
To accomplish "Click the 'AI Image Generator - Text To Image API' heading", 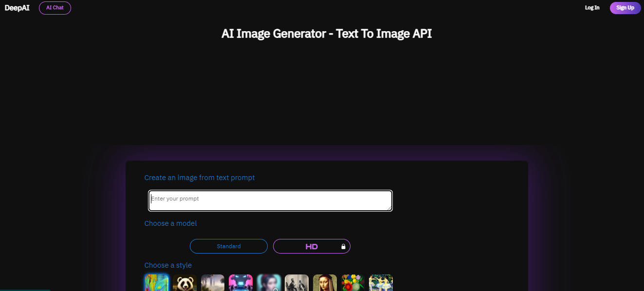I will click(327, 34).
